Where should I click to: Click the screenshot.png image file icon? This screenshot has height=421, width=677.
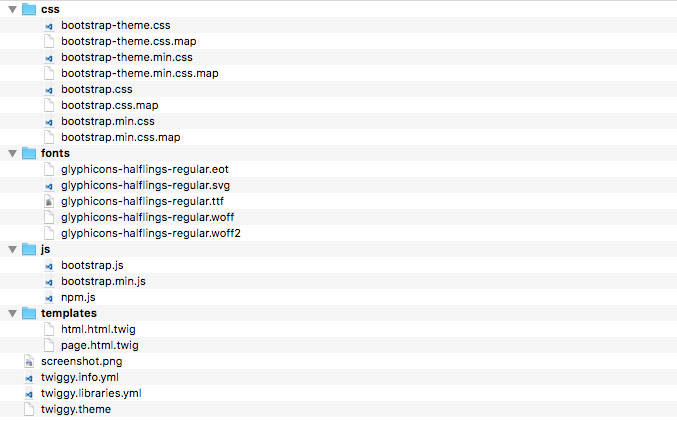pos(28,361)
